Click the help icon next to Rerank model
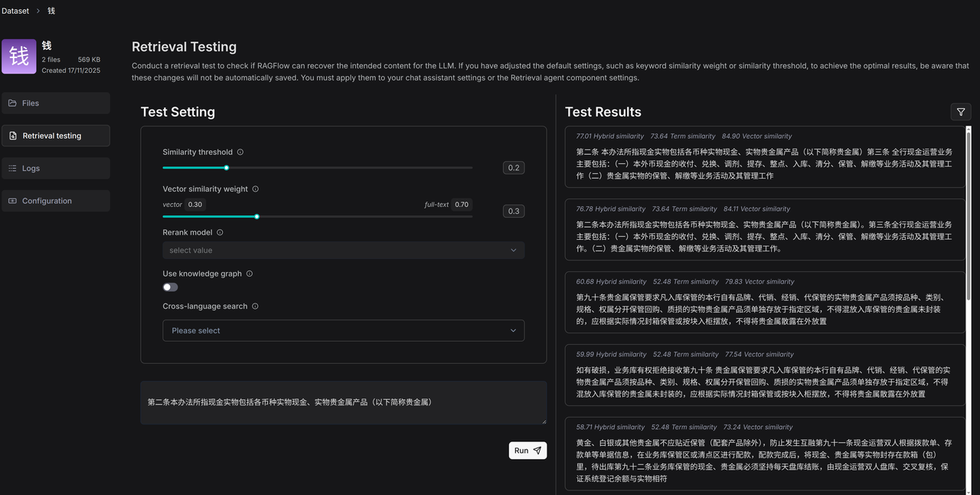This screenshot has width=980, height=495. 220,233
